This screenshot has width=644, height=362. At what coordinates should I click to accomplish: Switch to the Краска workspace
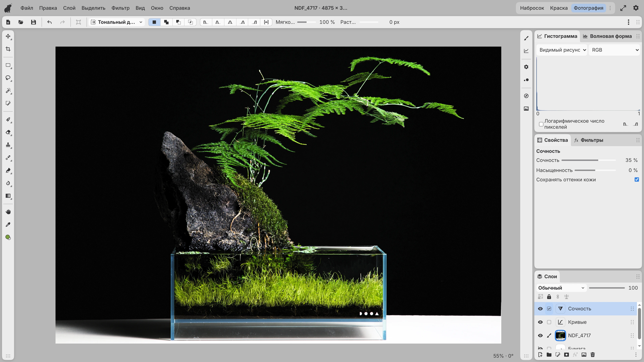click(x=559, y=8)
